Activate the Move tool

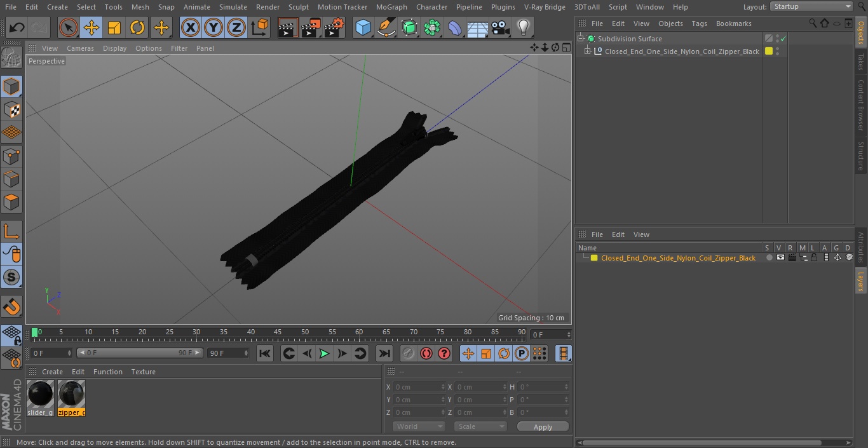click(91, 27)
